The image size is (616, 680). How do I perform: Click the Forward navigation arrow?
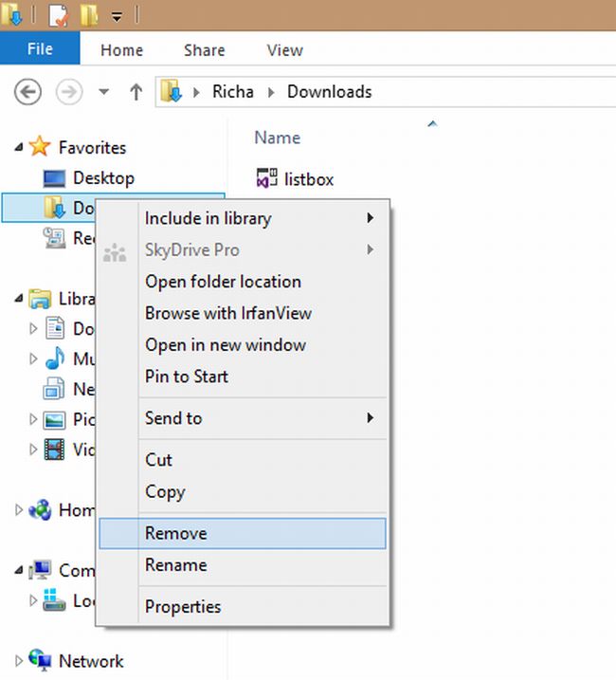pyautogui.click(x=68, y=92)
